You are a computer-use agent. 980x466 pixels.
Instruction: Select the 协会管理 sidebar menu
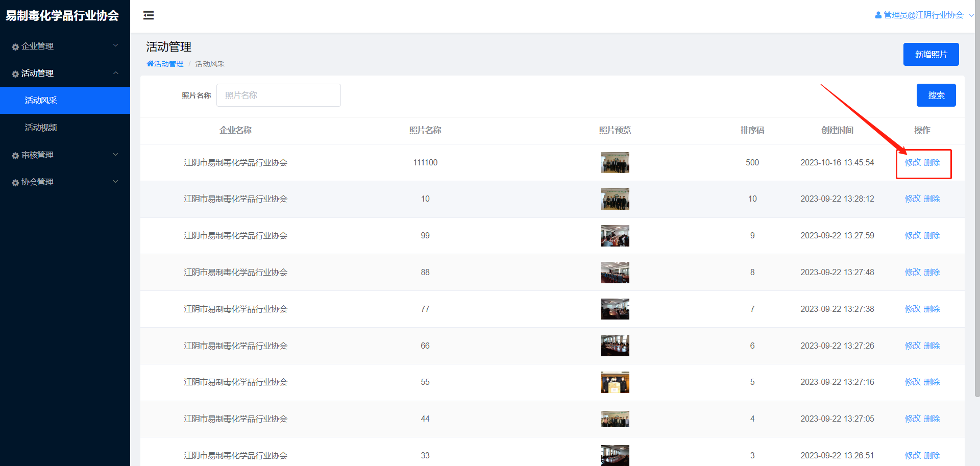pyautogui.click(x=65, y=182)
